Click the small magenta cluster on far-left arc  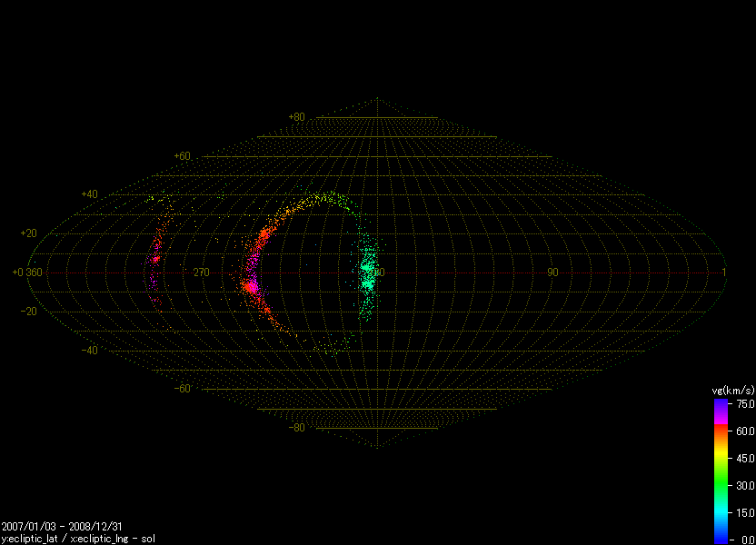(154, 261)
